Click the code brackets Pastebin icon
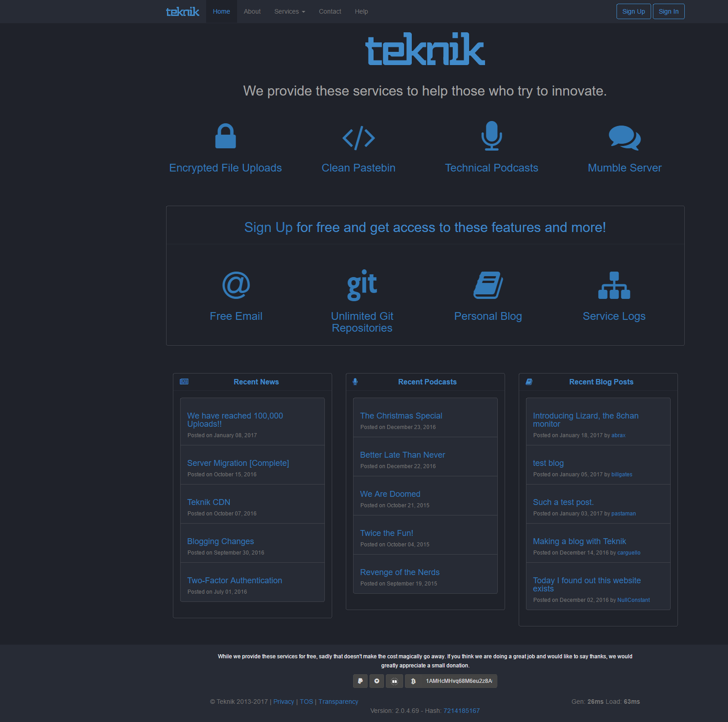Image resolution: width=728 pixels, height=722 pixels. coord(359,138)
